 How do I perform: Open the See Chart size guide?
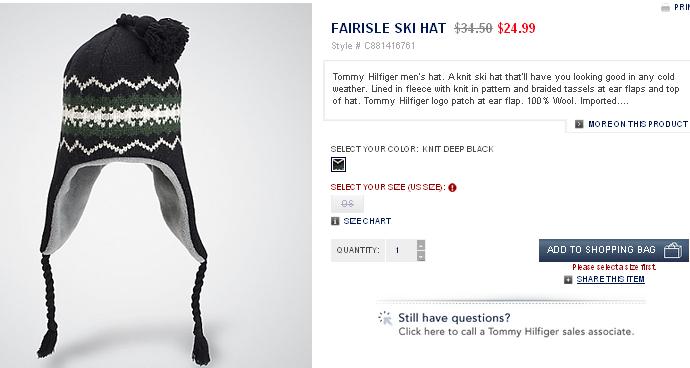[x=367, y=221]
